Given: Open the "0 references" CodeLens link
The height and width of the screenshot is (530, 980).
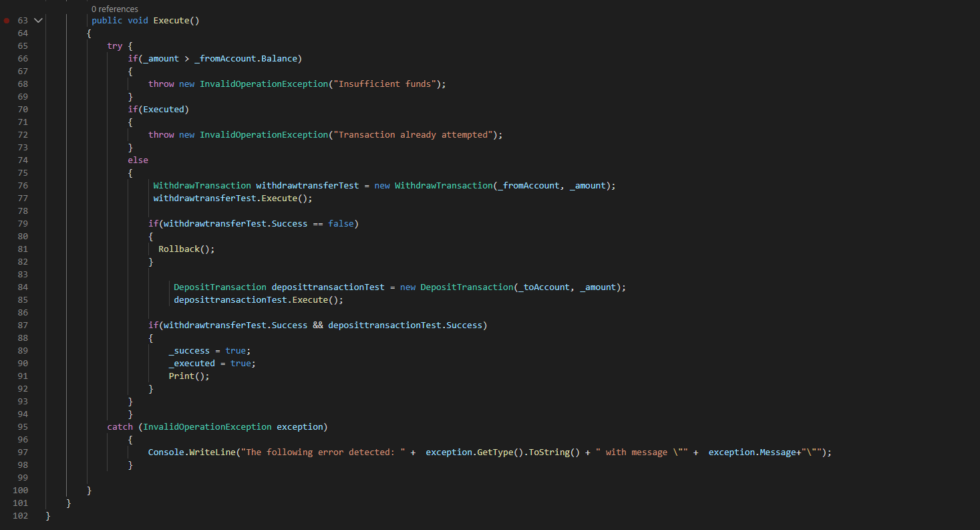Looking at the screenshot, I should pyautogui.click(x=114, y=9).
